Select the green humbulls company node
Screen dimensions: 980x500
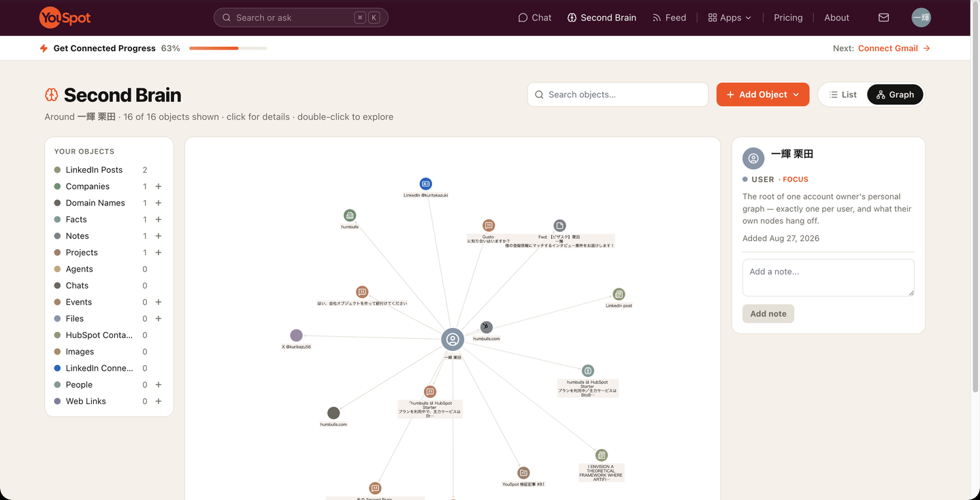[x=350, y=216]
